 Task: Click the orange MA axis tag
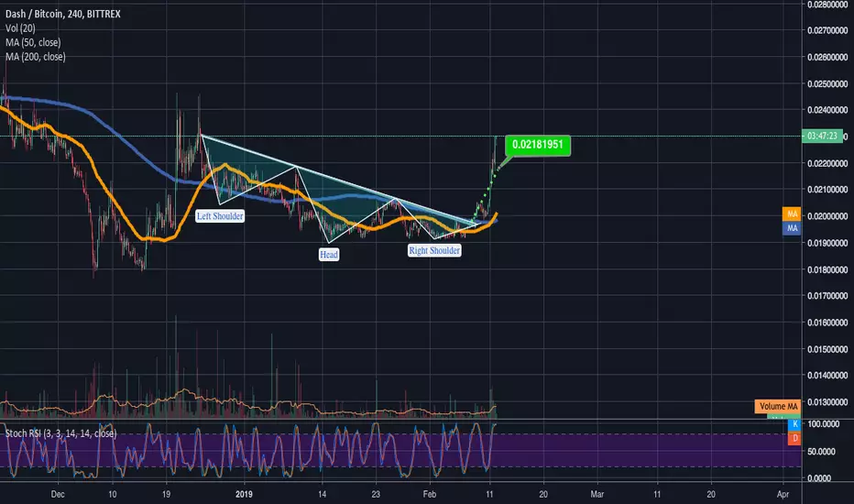coord(792,214)
